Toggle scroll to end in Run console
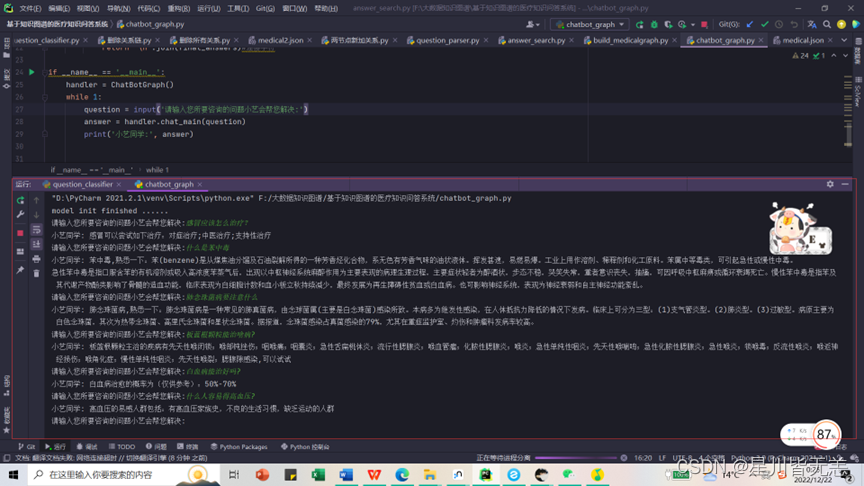 [36, 244]
